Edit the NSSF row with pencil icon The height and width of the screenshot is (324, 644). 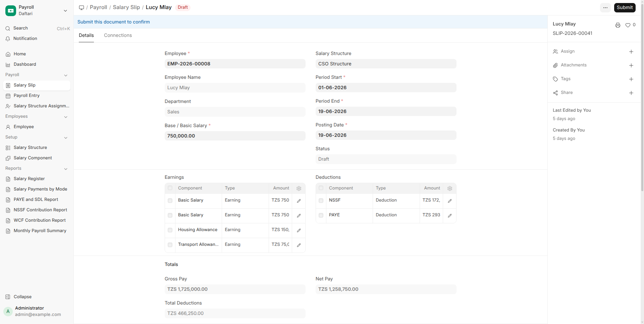(x=450, y=201)
